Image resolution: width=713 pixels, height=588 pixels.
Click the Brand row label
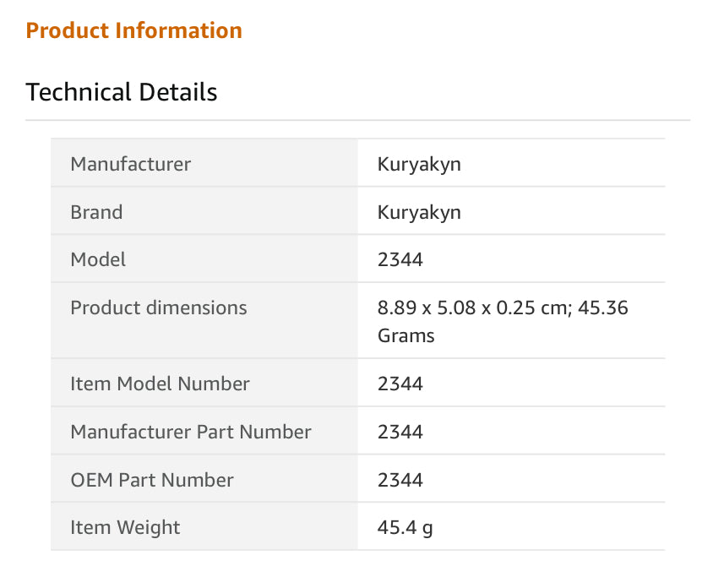[96, 212]
